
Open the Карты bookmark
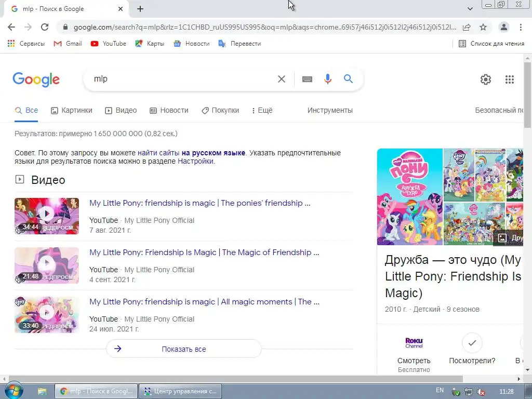click(x=150, y=44)
